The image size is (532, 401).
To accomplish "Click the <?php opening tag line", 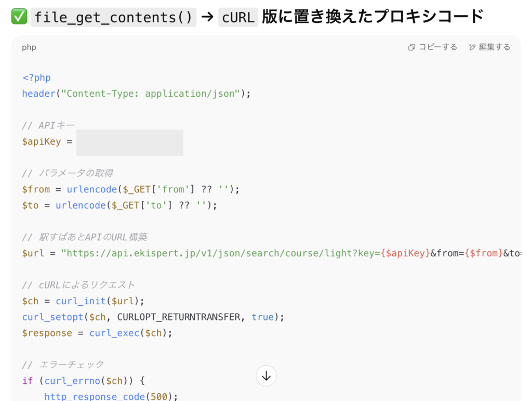I will 36,78.
